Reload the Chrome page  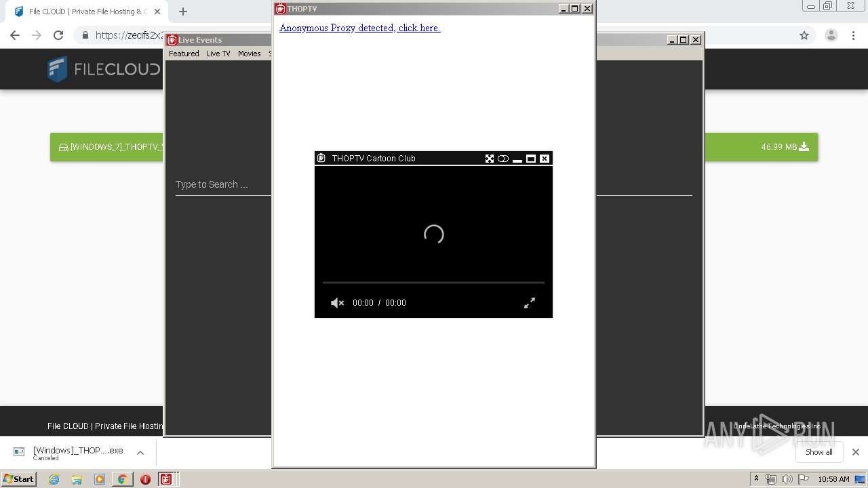[58, 35]
